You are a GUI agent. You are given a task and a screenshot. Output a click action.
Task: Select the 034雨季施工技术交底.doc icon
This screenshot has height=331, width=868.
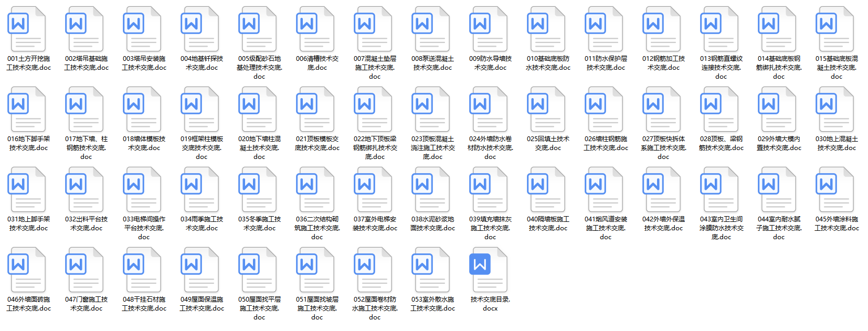199,189
